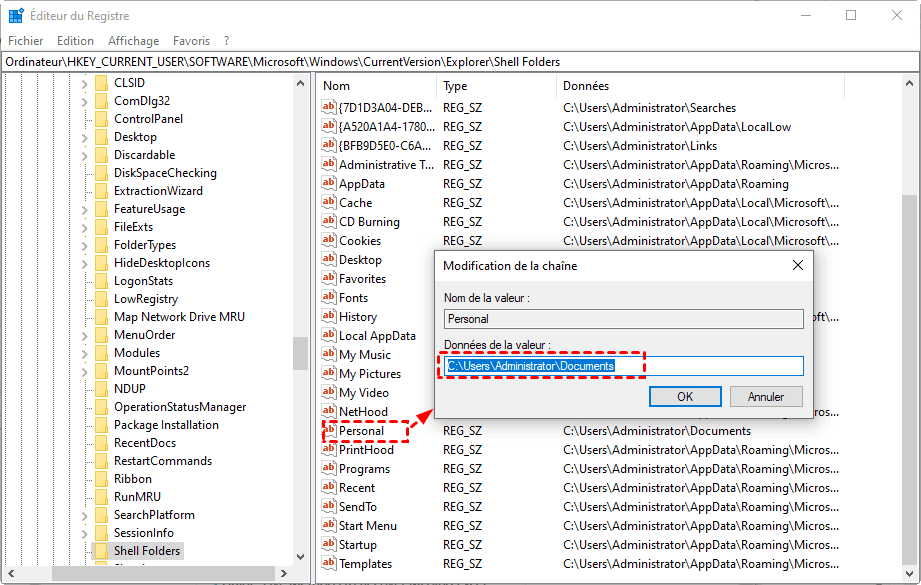921x585 pixels.
Task: Expand the FolderTypes tree node
Action: tap(85, 246)
